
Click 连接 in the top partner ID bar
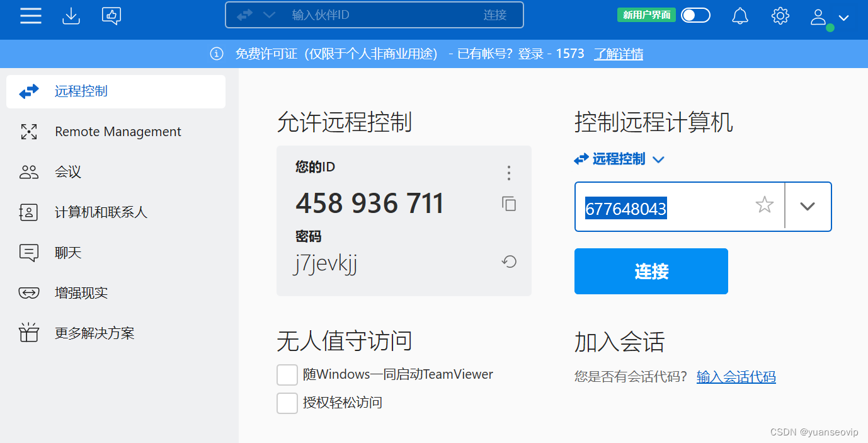coord(495,15)
